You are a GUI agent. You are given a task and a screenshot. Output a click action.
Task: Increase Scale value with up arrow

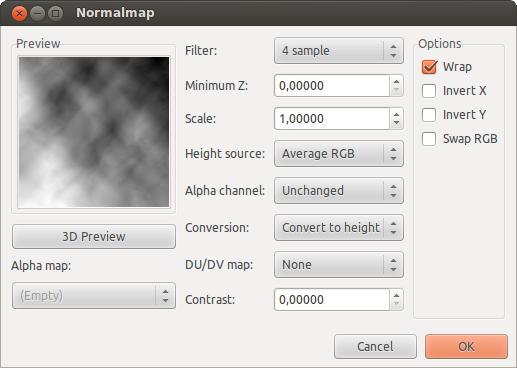(396, 114)
